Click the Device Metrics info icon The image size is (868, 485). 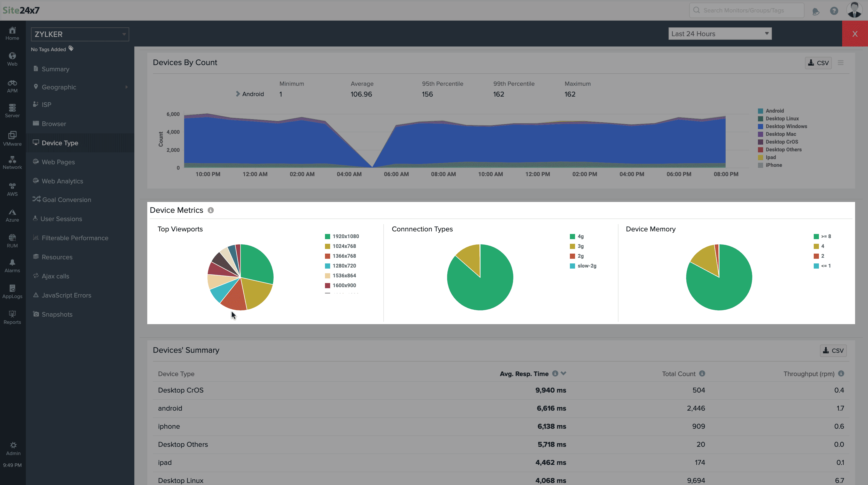(x=211, y=210)
